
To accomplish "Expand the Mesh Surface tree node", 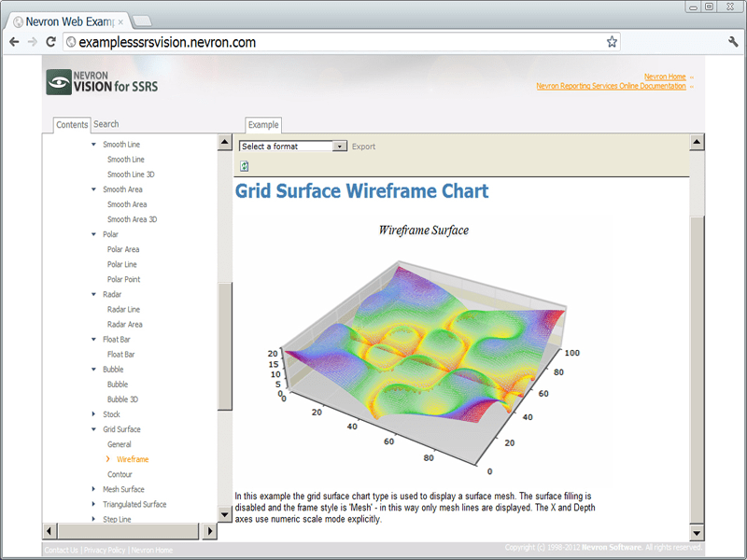I will click(x=93, y=489).
